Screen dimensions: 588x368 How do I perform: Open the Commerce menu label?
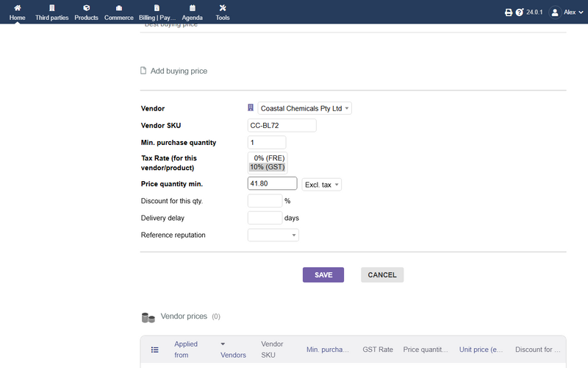click(x=119, y=18)
